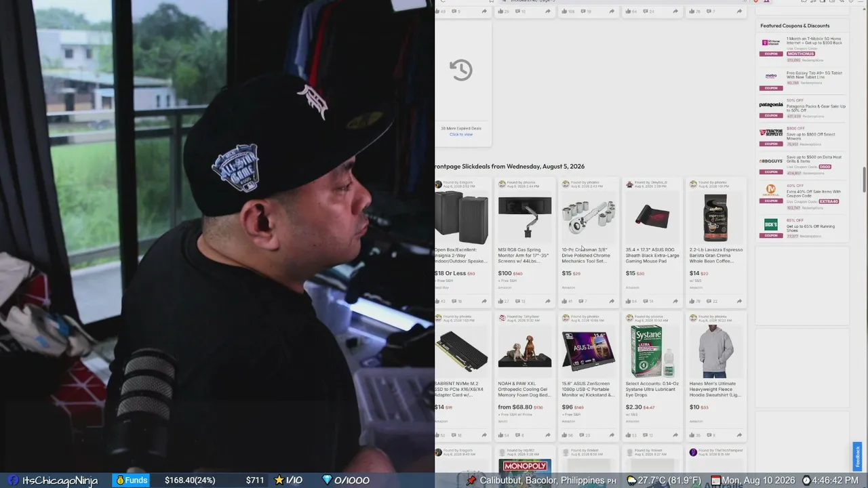Like the MSI RGB Gas Spring Monitor Arm deal
This screenshot has width=868, height=488.
click(x=501, y=301)
